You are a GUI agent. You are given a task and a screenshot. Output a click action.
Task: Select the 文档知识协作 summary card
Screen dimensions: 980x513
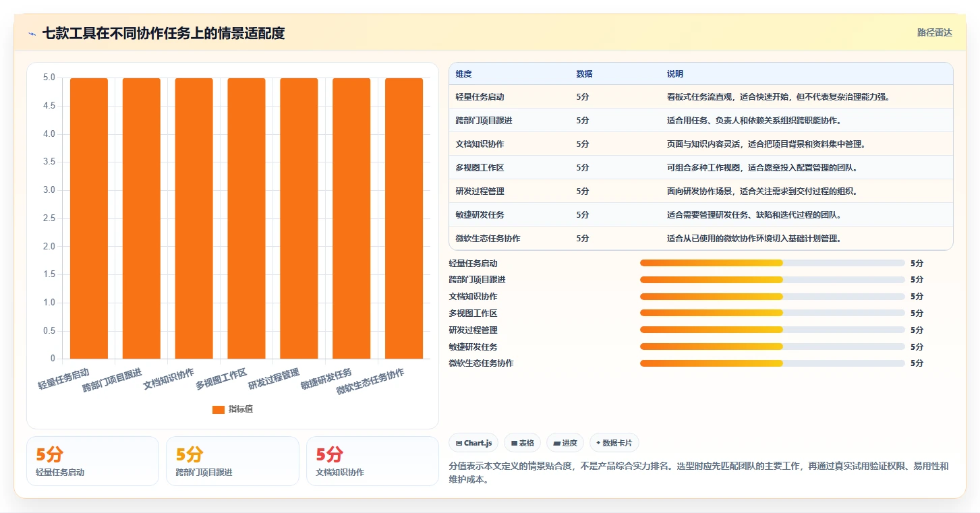pyautogui.click(x=372, y=461)
